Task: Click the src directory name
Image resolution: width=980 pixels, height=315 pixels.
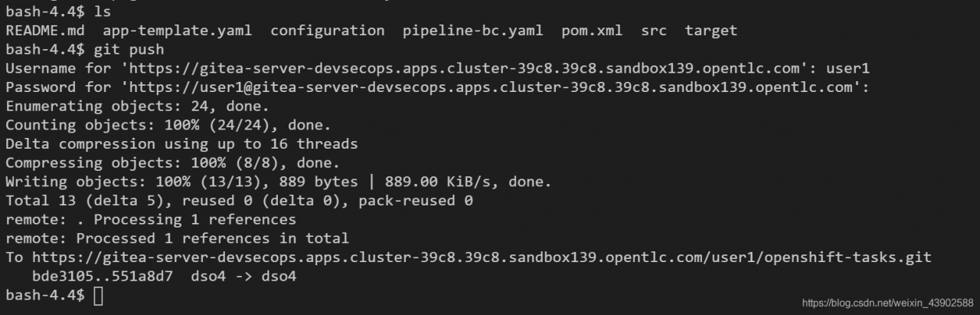Action: [653, 31]
